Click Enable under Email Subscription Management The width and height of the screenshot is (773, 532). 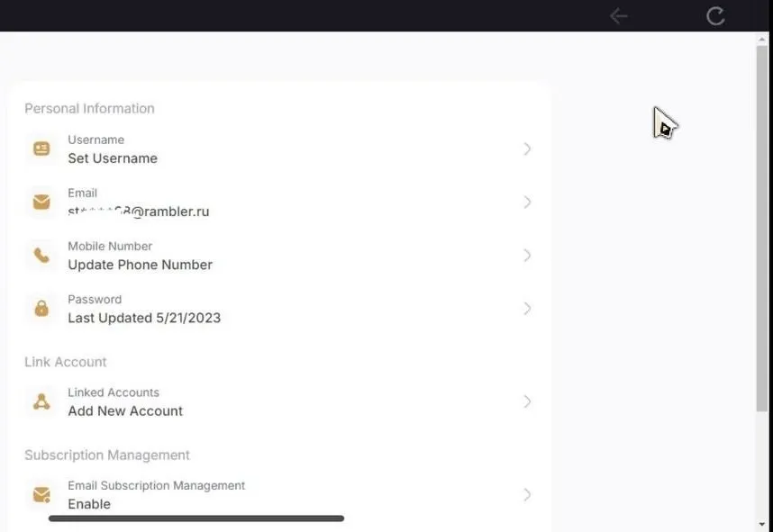[x=89, y=504]
